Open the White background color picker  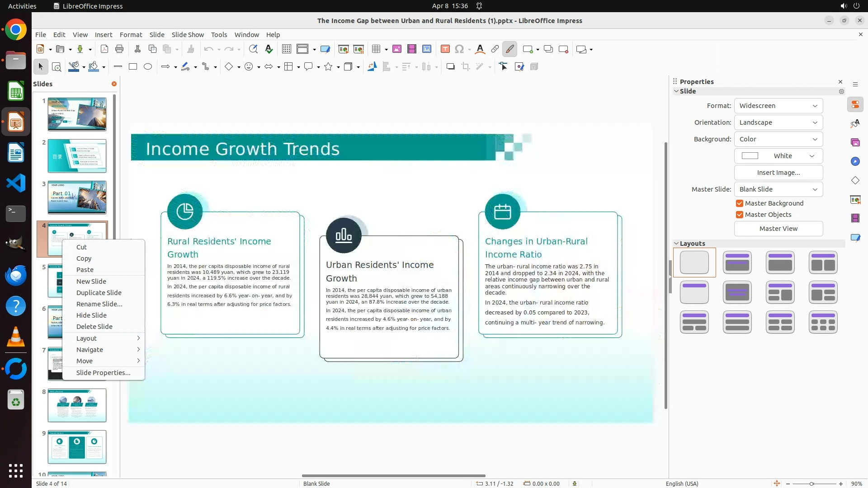pos(778,156)
